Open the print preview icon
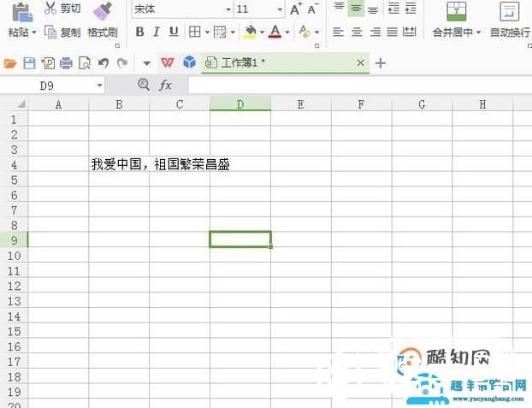The width and height of the screenshot is (532, 408). [85, 63]
